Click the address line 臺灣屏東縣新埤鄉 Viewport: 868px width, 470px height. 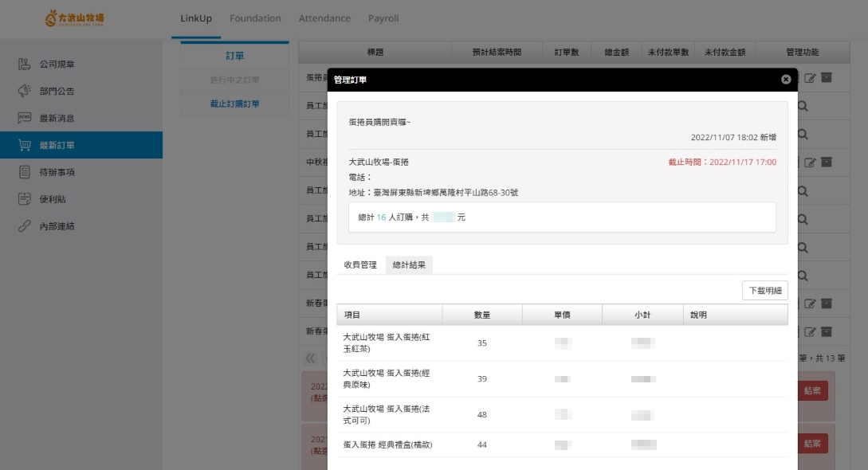(434, 193)
